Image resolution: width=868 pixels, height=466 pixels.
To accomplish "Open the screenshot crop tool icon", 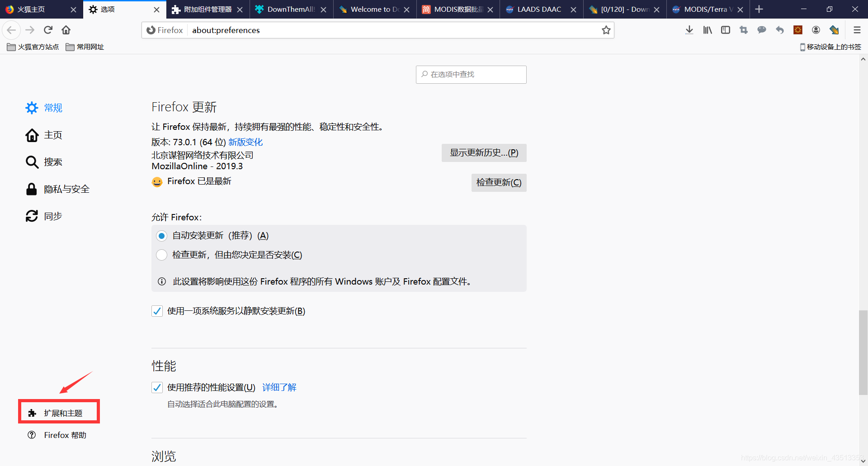I will (744, 30).
